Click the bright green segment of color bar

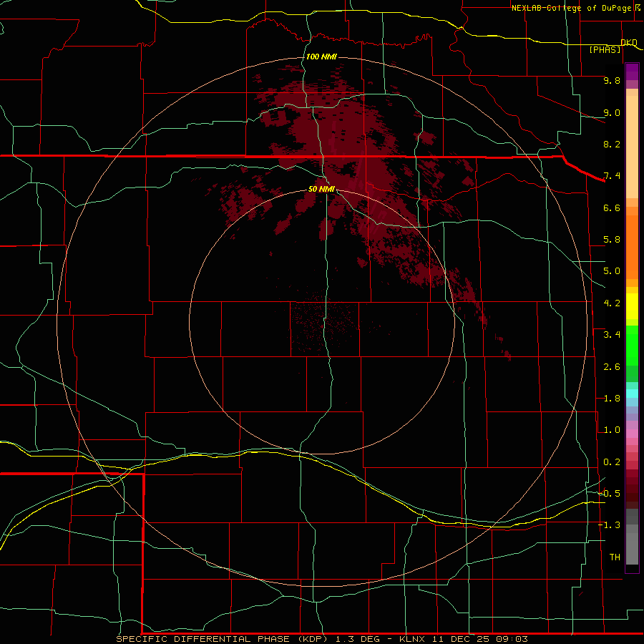point(632,345)
